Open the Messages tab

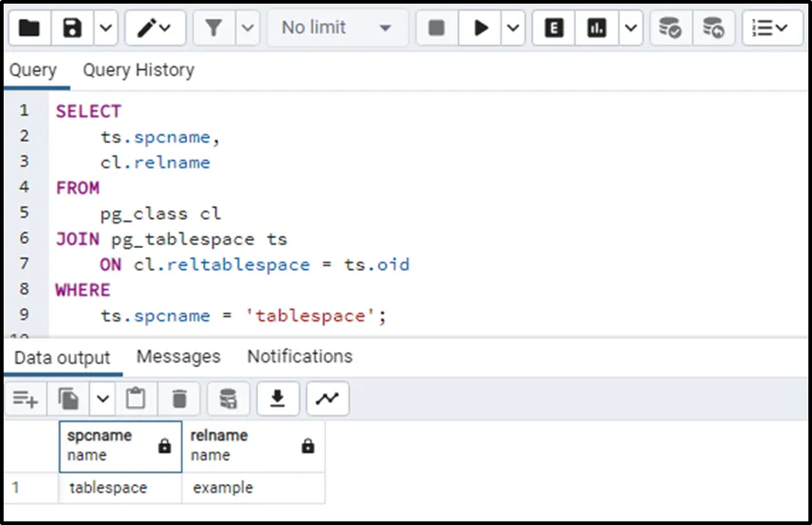(x=178, y=356)
